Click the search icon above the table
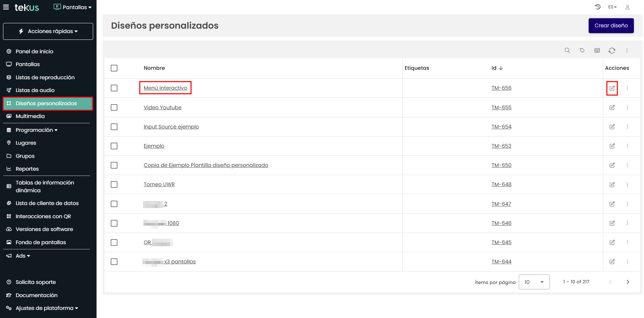Viewport: 644px width, 318px height. (567, 51)
